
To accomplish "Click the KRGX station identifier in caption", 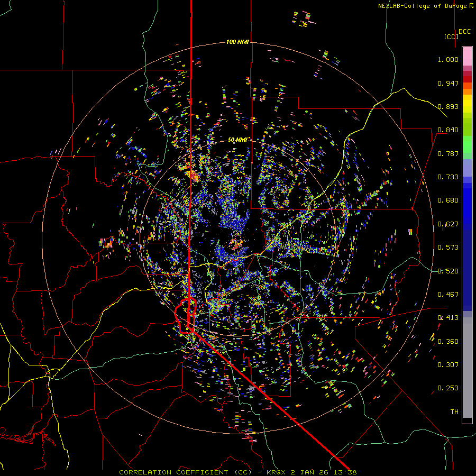I will coord(276,472).
